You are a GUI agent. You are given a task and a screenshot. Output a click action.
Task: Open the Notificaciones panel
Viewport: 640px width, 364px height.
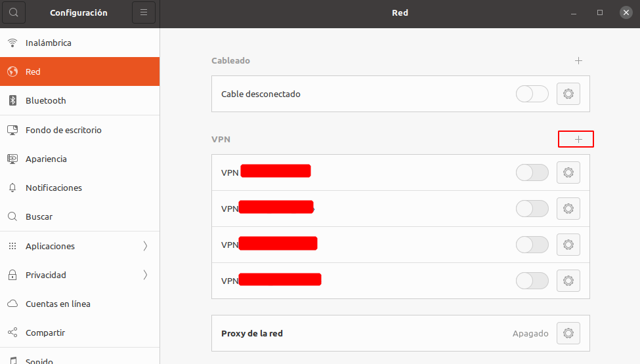pyautogui.click(x=54, y=188)
